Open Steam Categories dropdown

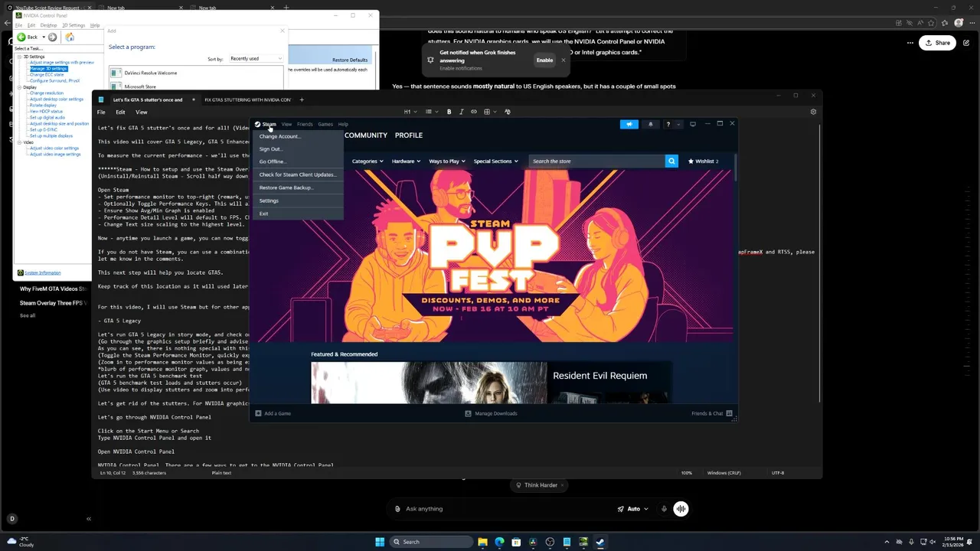click(x=367, y=161)
